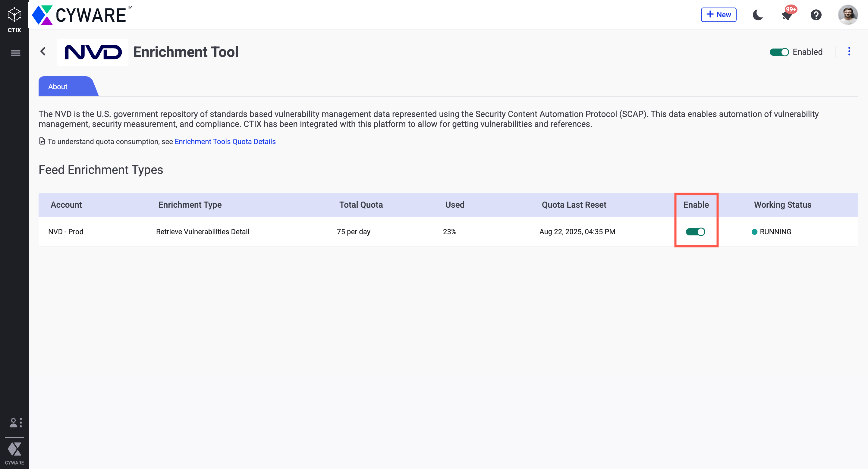
Task: Toggle dark mode with moon icon
Action: coord(758,15)
